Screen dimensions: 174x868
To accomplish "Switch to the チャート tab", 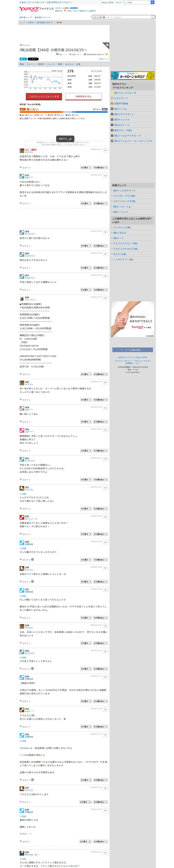I will [x=31, y=64].
